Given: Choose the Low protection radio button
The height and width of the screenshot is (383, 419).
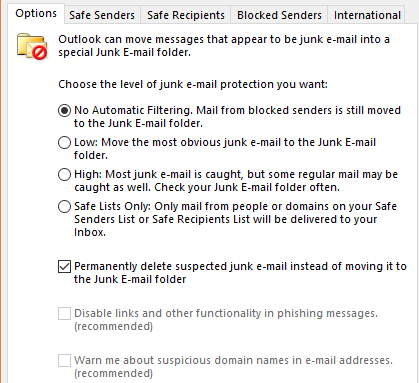Looking at the screenshot, I should [64, 142].
